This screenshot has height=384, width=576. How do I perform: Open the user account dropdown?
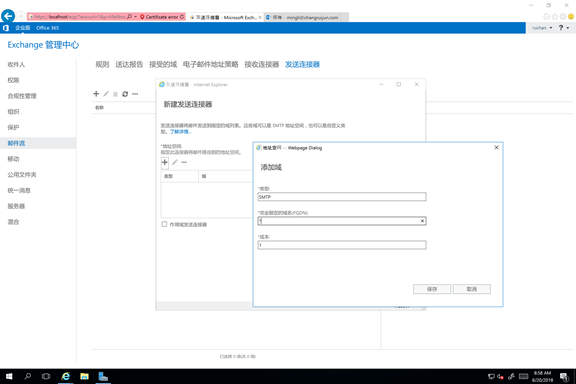542,28
